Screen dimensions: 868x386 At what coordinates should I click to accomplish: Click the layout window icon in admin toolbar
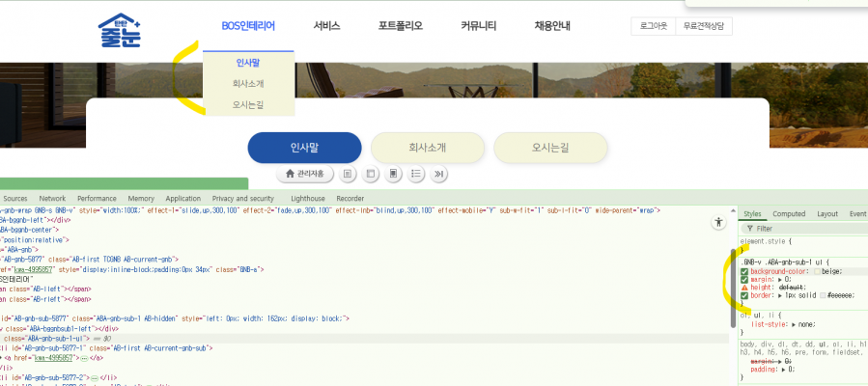(370, 174)
